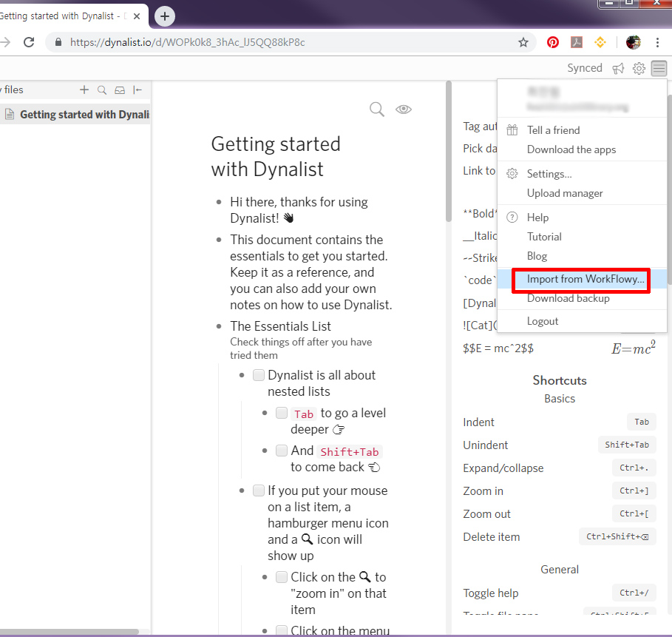The width and height of the screenshot is (672, 637).
Task: Click the Binance extension icon
Action: pos(600,42)
